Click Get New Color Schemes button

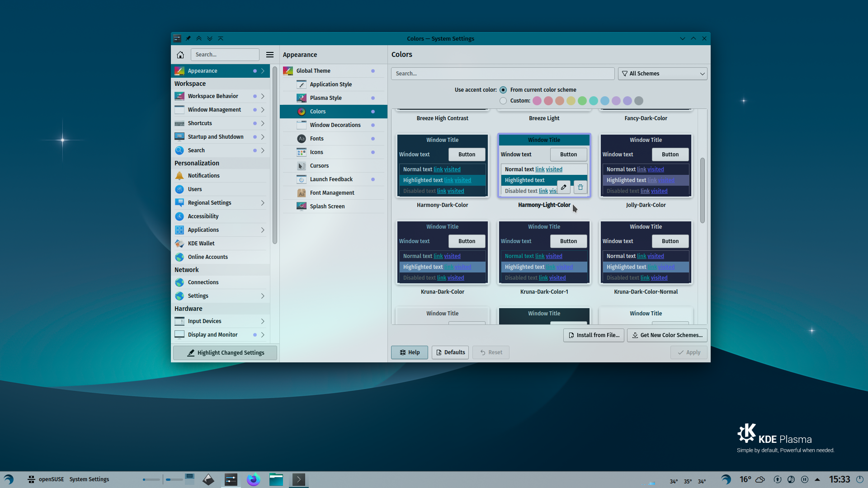click(x=666, y=335)
